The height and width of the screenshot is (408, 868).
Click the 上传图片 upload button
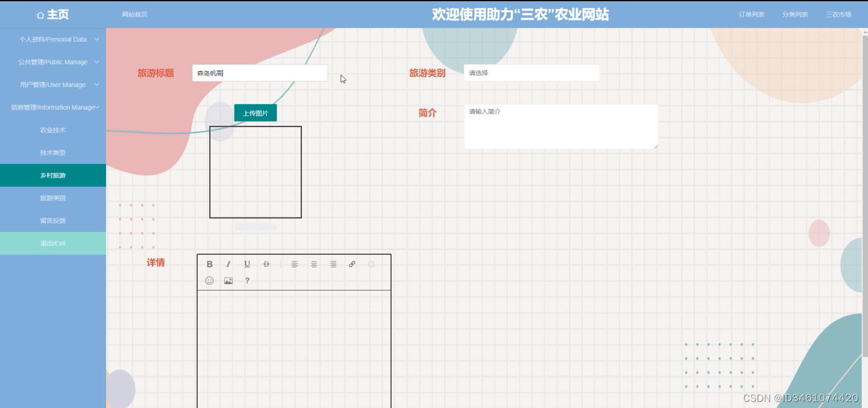coord(256,113)
